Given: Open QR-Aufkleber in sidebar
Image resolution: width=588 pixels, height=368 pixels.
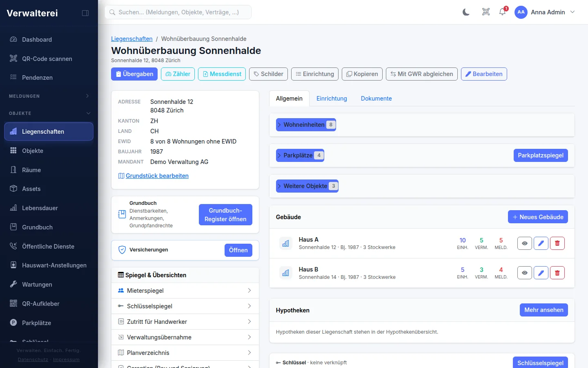Looking at the screenshot, I should point(49,304).
